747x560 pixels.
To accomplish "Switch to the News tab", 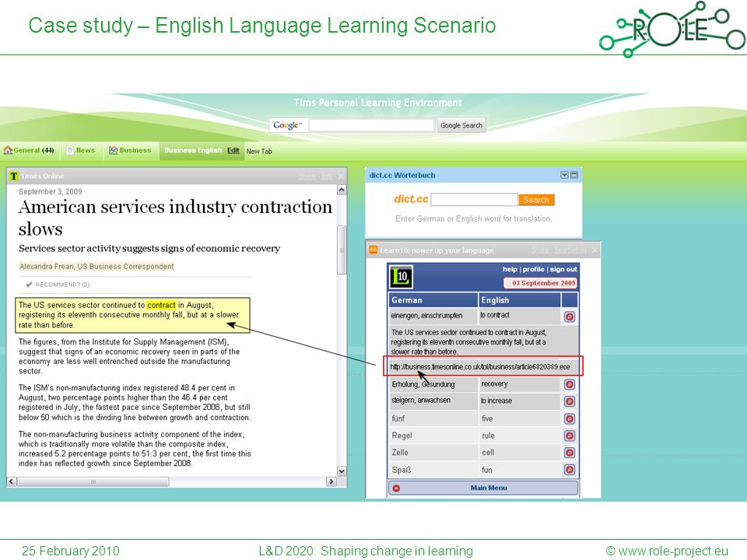I will point(80,150).
